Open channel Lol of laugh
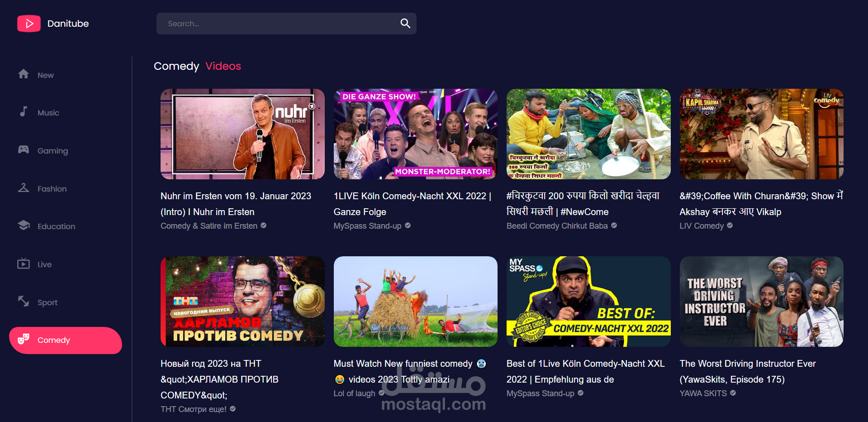This screenshot has width=868, height=422. tap(355, 393)
